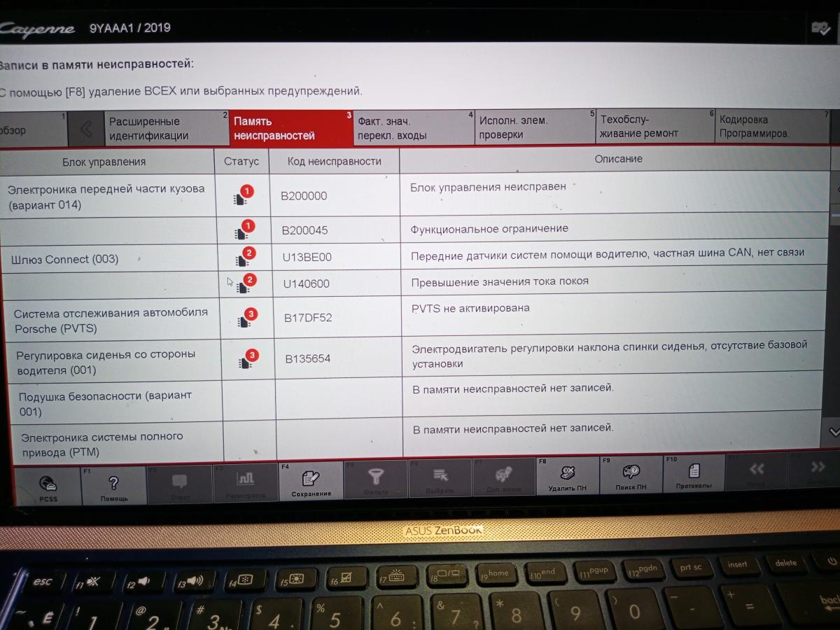Open PCSS from the bottom toolbar

click(x=48, y=486)
